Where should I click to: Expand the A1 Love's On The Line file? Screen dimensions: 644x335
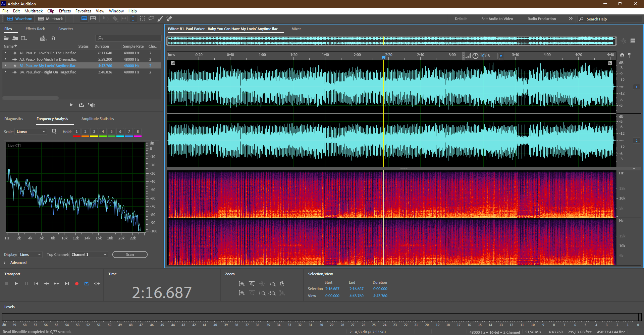pos(5,53)
